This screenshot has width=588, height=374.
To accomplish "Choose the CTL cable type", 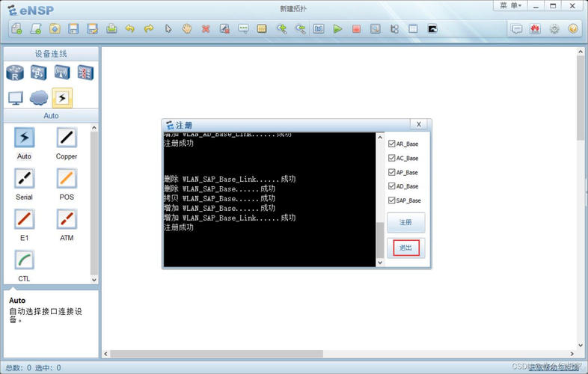I will [25, 260].
